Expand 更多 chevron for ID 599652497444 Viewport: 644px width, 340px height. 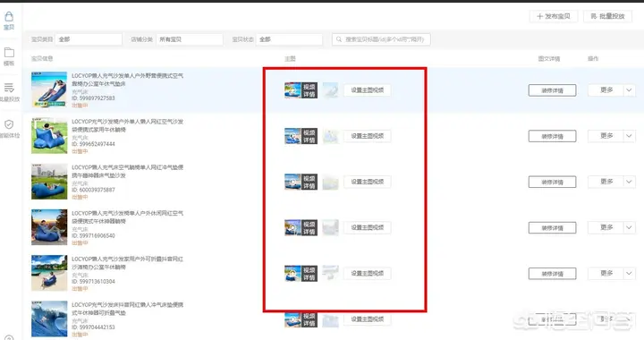coord(630,136)
